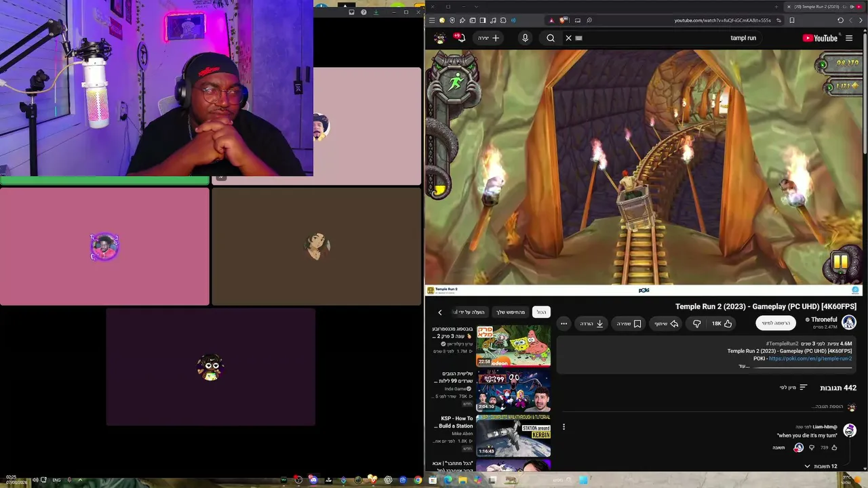The height and width of the screenshot is (488, 868).
Task: Click the pause button in the game video
Action: pyautogui.click(x=840, y=262)
